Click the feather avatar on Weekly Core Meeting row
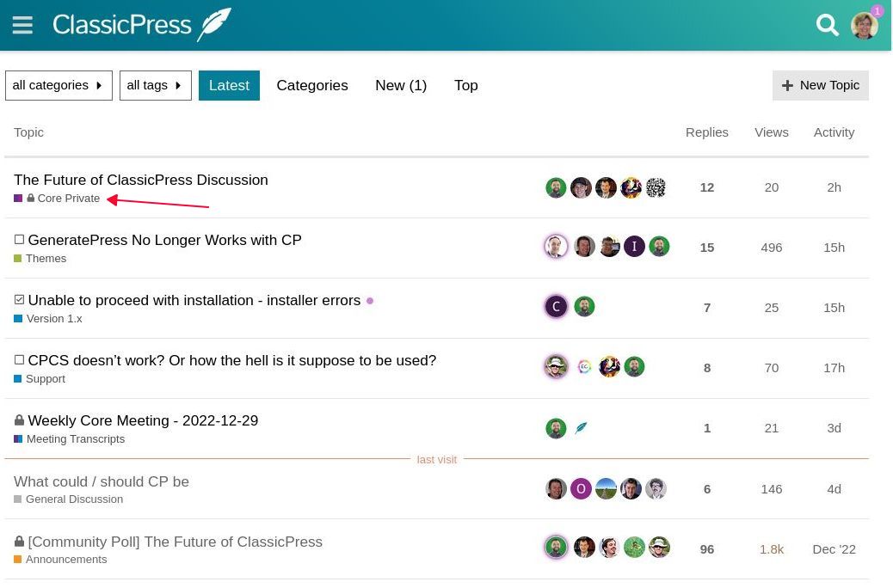The width and height of the screenshot is (893, 588). 581,428
